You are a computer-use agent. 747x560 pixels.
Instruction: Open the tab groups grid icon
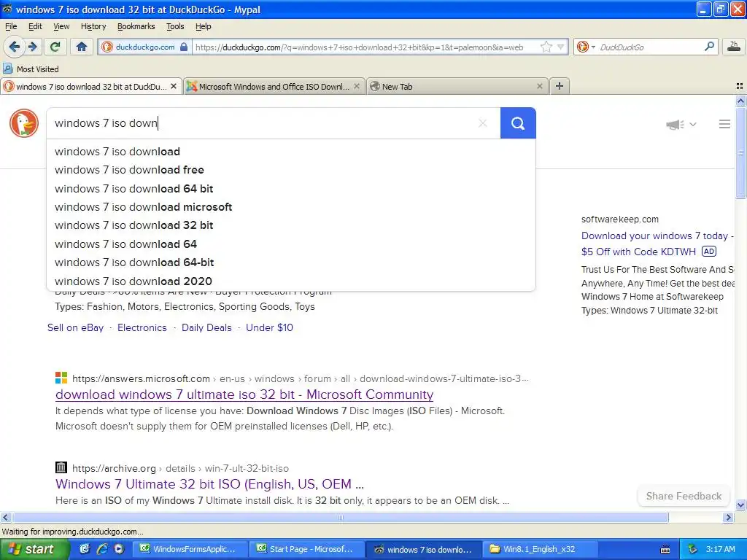740,86
